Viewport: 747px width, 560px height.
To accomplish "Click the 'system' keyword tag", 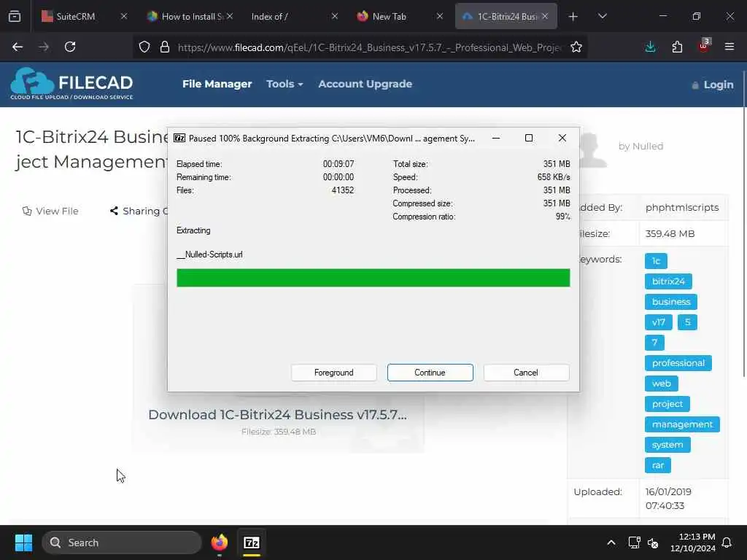I will click(667, 445).
